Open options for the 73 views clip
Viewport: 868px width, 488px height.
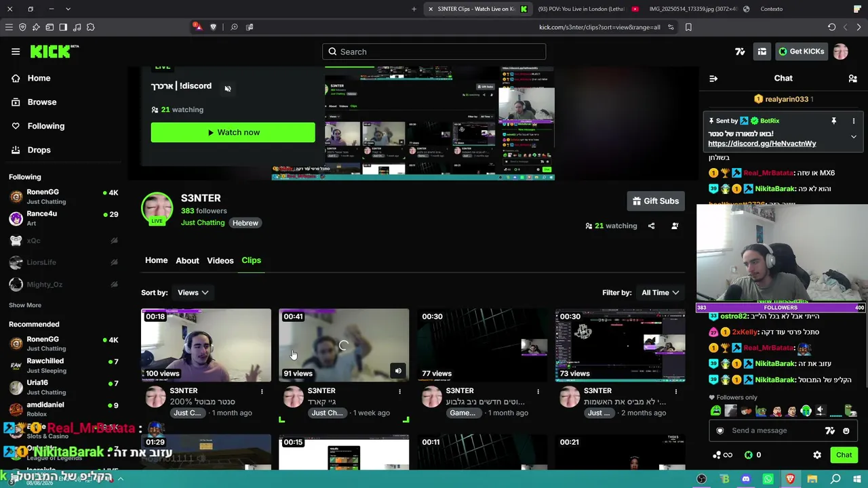[x=675, y=391]
